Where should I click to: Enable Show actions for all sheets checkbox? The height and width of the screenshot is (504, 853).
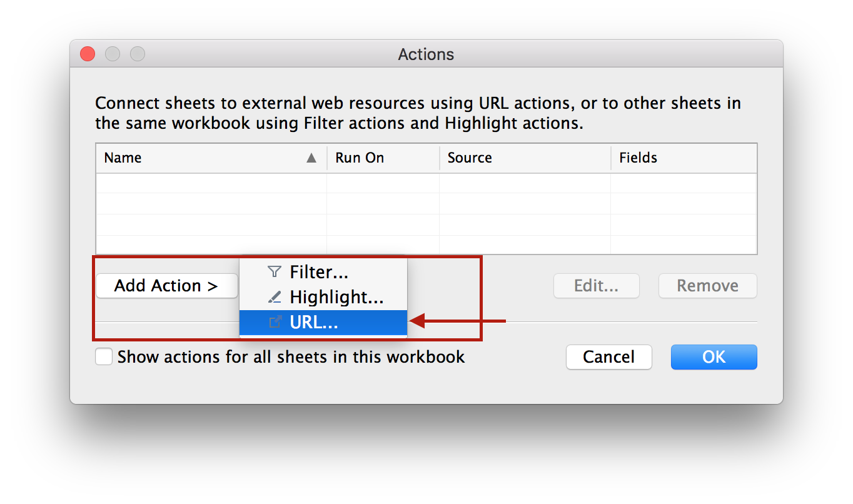104,357
